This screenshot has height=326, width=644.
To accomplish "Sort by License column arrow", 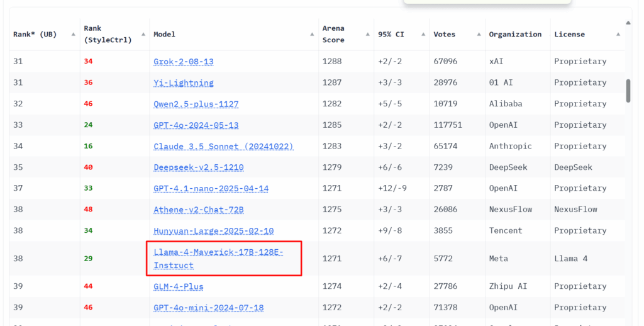I will (x=618, y=34).
